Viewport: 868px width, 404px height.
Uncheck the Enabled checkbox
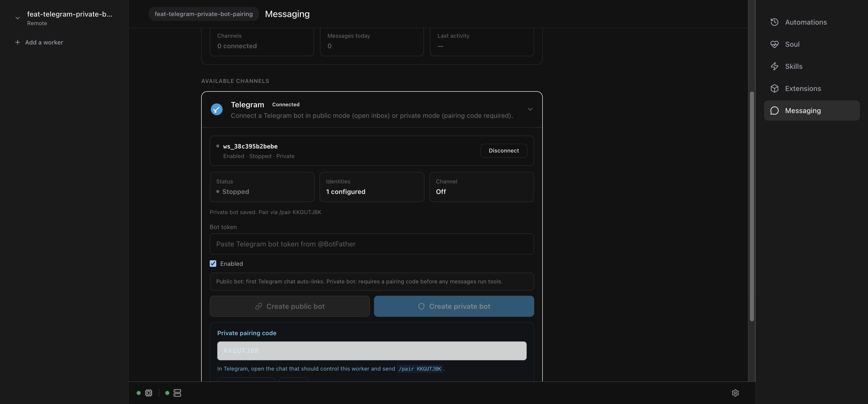[x=213, y=264]
